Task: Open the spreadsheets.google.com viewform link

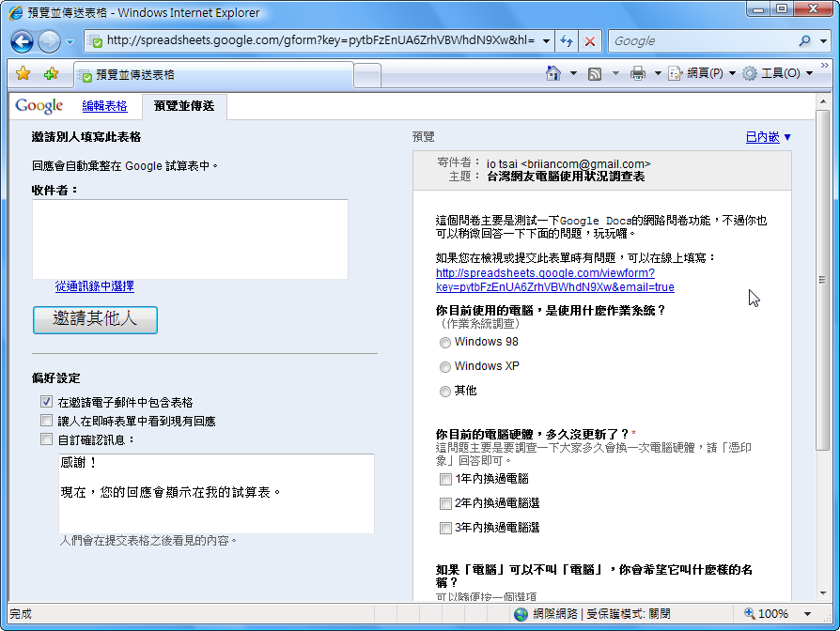Action: pyautogui.click(x=555, y=280)
